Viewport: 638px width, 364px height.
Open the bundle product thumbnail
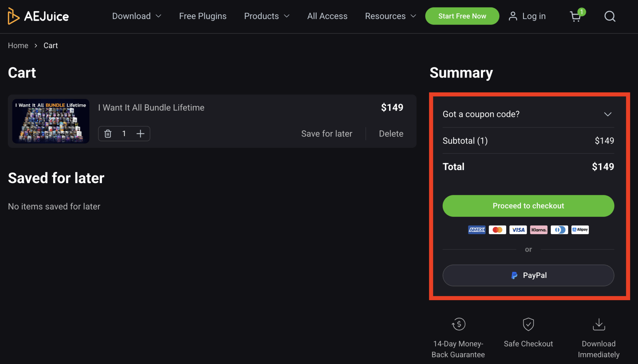click(x=51, y=121)
